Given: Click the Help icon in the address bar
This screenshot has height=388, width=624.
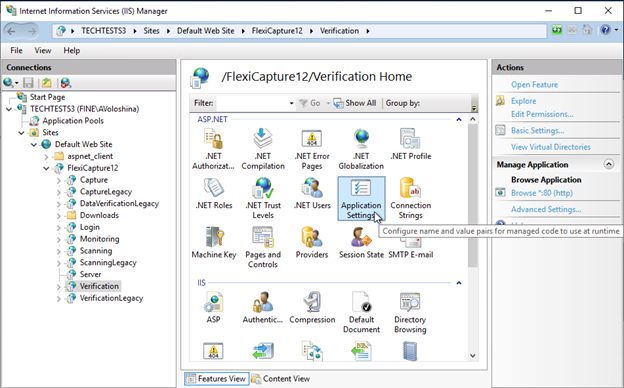Looking at the screenshot, I should (606, 30).
